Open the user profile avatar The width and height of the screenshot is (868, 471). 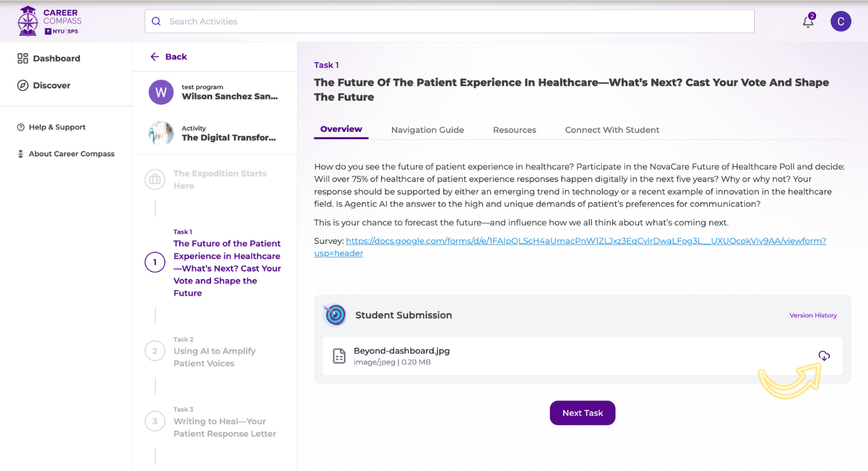840,22
